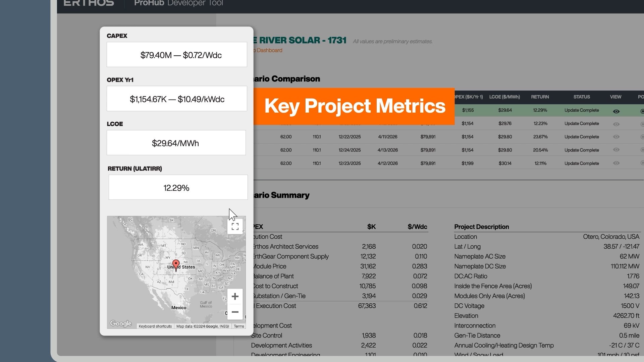Toggle view eye for the 12.23% return scenario
This screenshot has width=644, height=362.
(616, 124)
